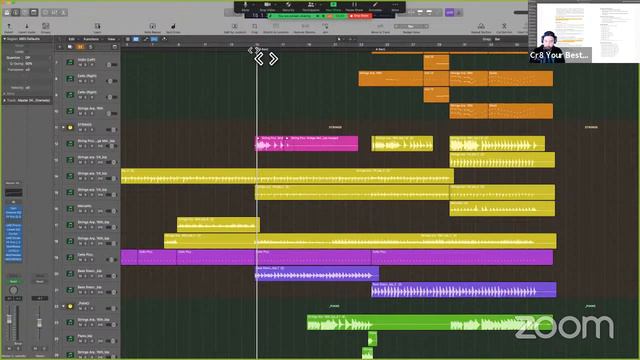Viewport: 640px width, 360px height.
Task: Solo the left channel strip
Action: pyautogui.click(x=18, y=348)
